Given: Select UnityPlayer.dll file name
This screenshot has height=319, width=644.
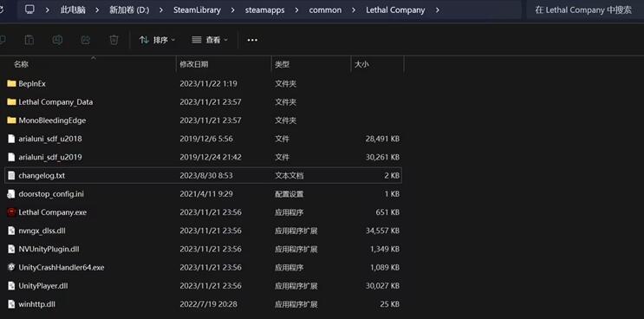Looking at the screenshot, I should pyautogui.click(x=43, y=286).
